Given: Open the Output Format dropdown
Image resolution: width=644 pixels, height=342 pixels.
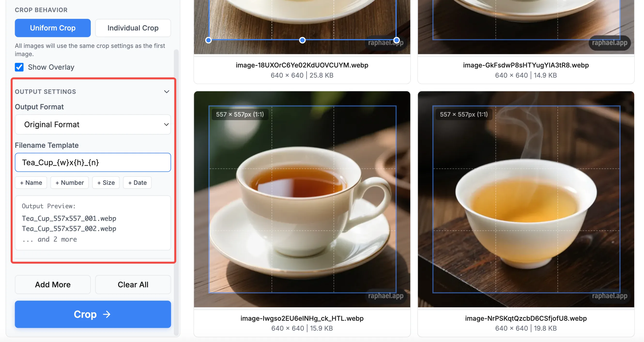Looking at the screenshot, I should tap(93, 124).
